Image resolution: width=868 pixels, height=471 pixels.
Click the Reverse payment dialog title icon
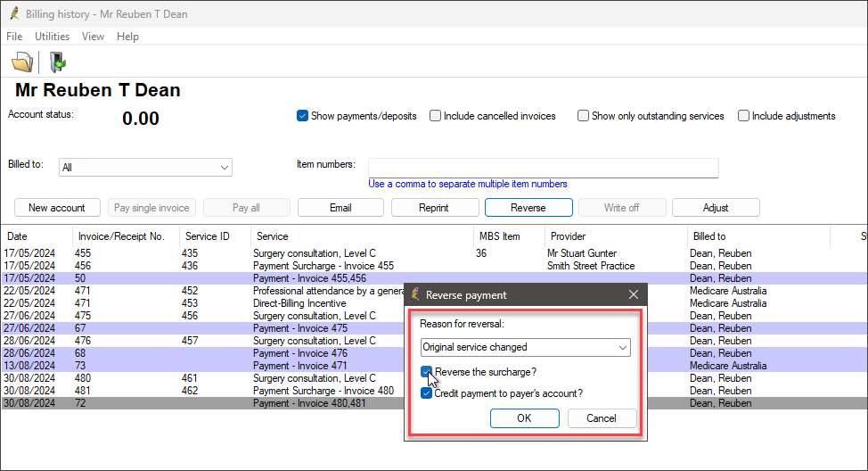coord(415,295)
